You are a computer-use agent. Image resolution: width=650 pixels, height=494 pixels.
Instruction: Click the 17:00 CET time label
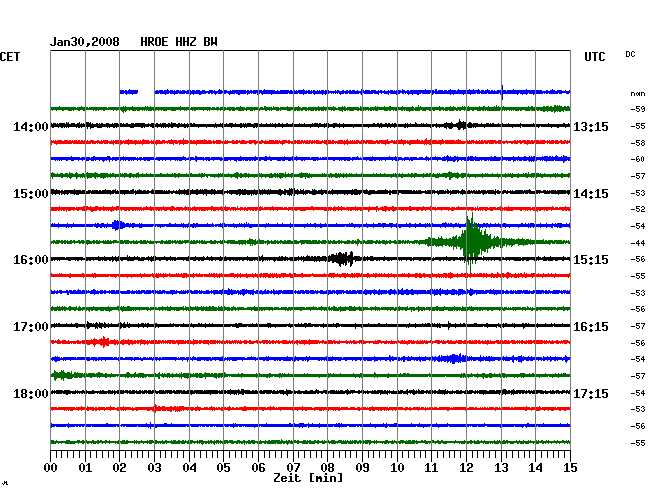click(x=31, y=327)
